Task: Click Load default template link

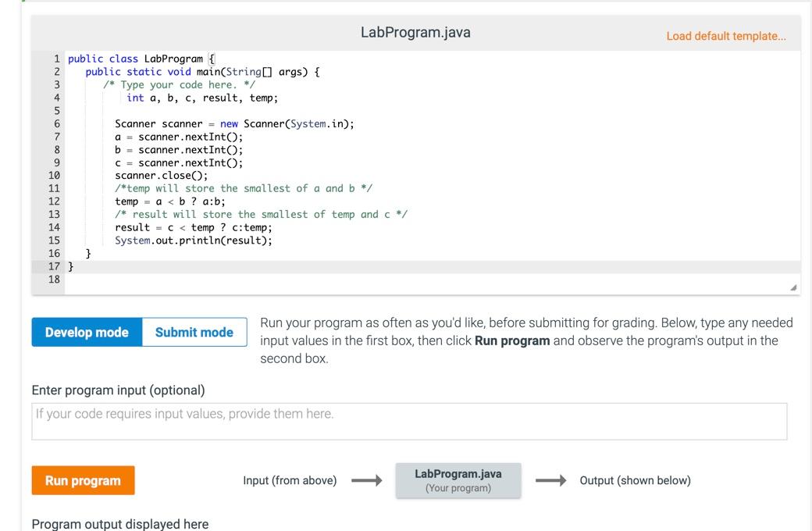Action: (725, 36)
